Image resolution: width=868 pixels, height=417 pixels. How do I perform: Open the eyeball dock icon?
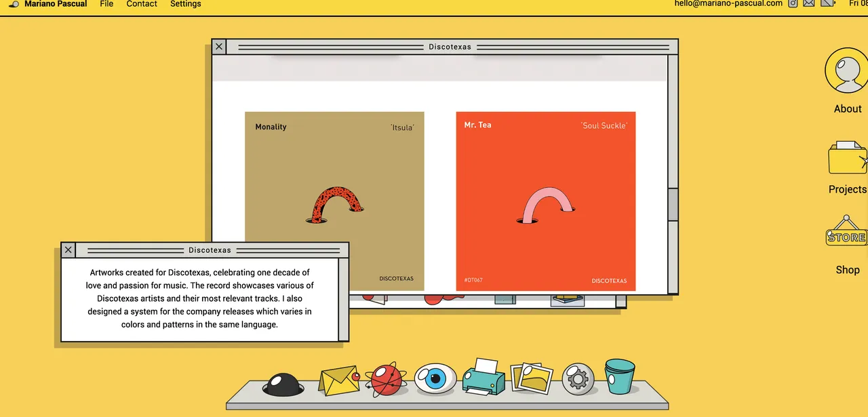click(x=436, y=379)
